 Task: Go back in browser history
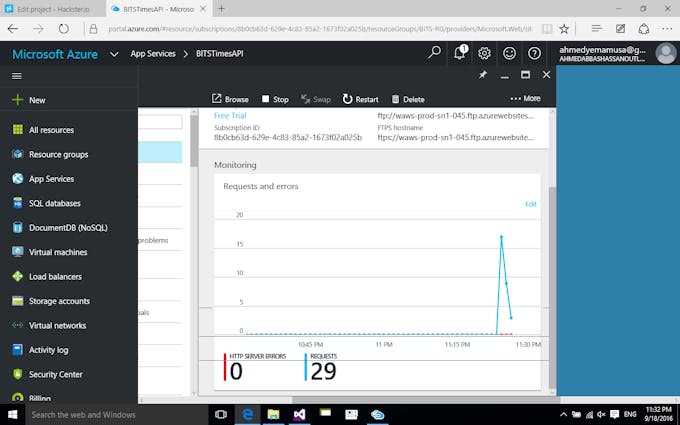tap(13, 29)
